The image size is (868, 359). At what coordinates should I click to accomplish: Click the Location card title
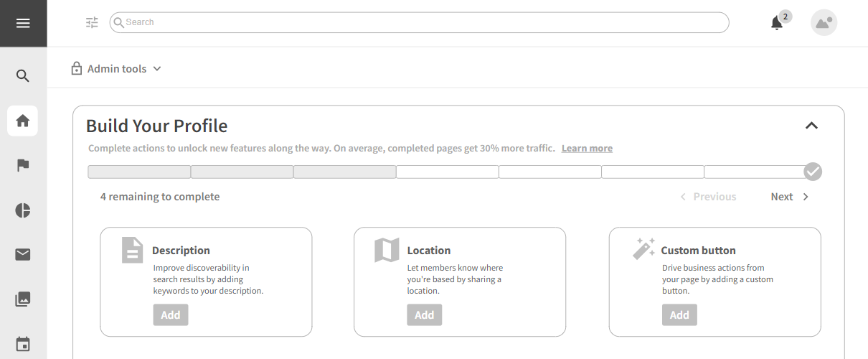click(429, 251)
